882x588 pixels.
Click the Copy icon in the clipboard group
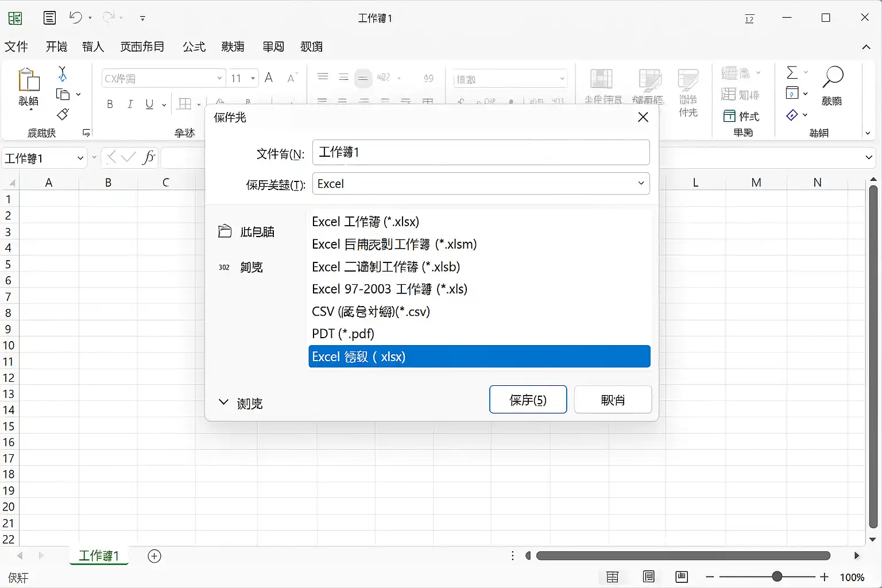pyautogui.click(x=63, y=95)
